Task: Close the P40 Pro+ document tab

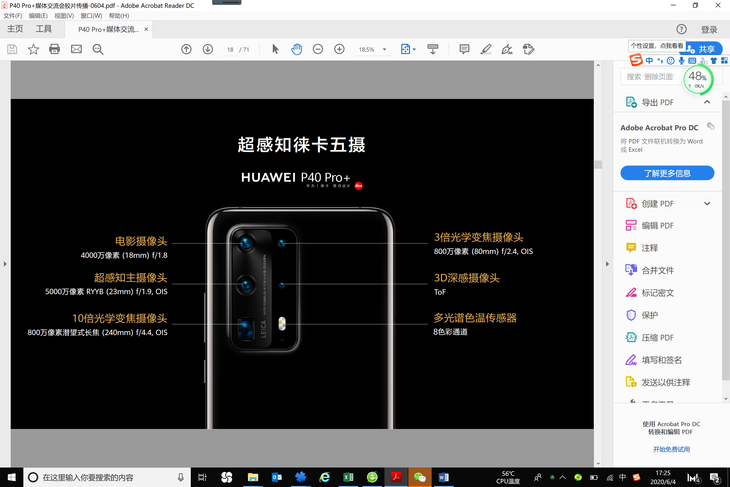Action: (x=146, y=29)
